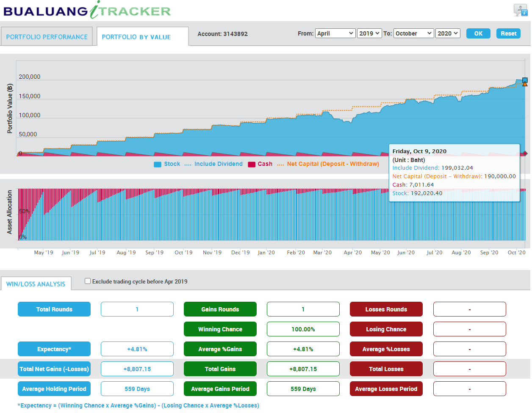
Task: Switch to Portfolio Performance tab
Action: [47, 37]
